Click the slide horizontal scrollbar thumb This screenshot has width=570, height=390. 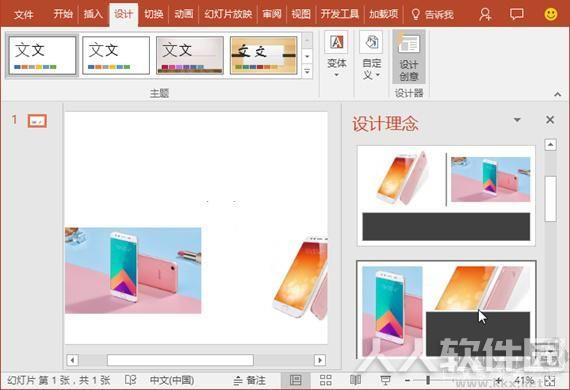[180, 360]
